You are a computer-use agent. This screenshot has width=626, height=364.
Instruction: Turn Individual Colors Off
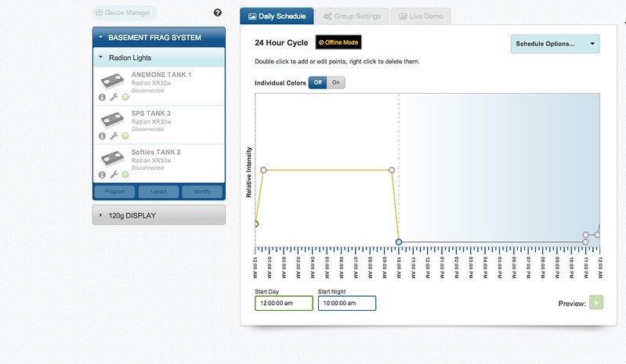point(317,82)
